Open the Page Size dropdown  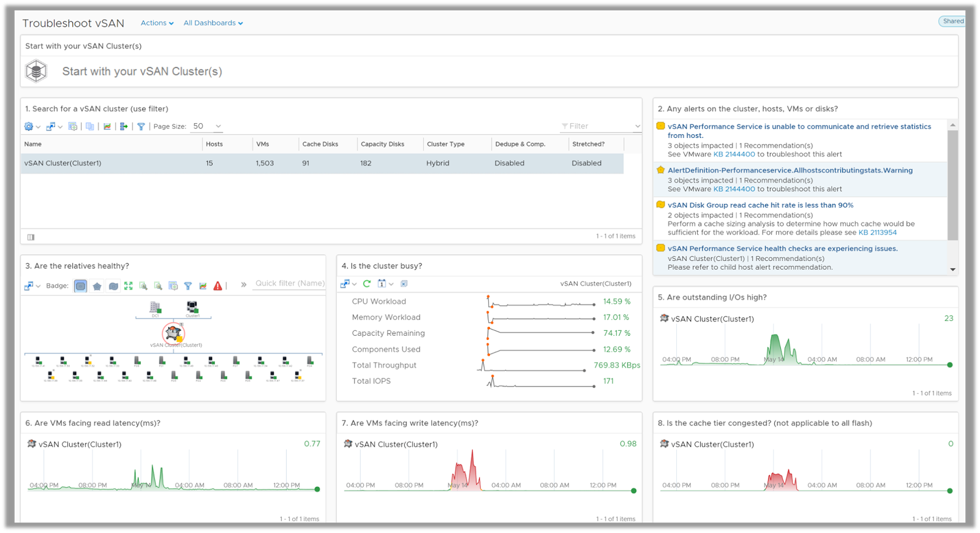click(207, 126)
